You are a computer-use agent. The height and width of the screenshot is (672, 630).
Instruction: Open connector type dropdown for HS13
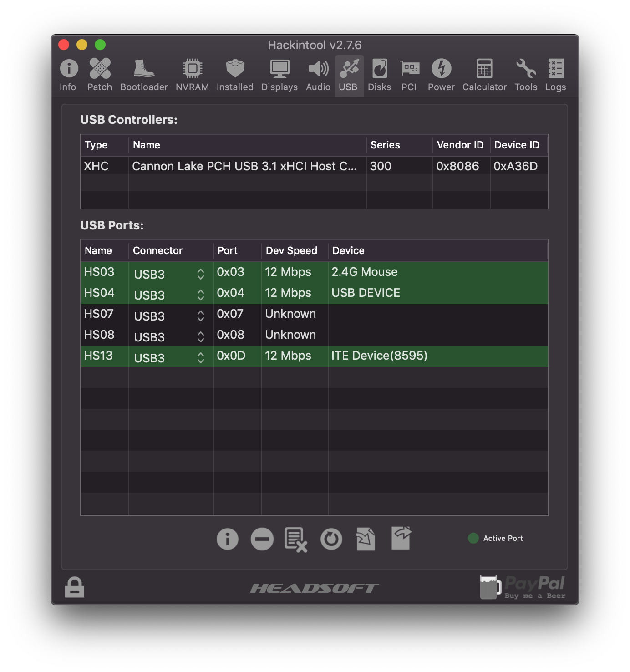click(170, 358)
